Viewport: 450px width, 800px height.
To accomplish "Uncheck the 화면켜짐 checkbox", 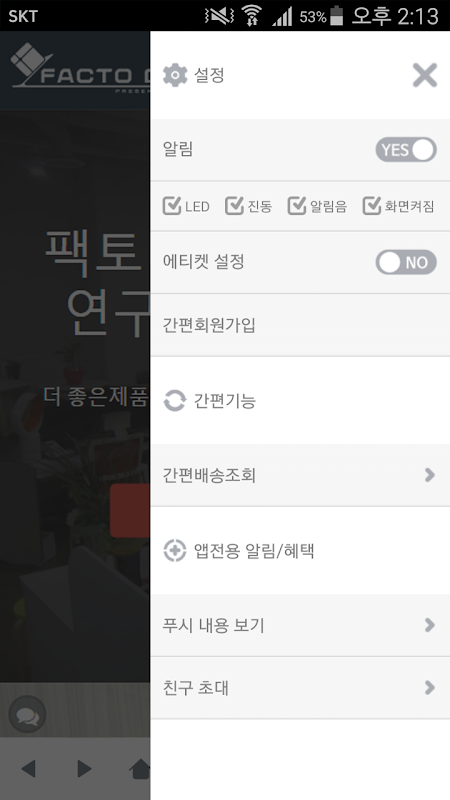I will (x=372, y=206).
